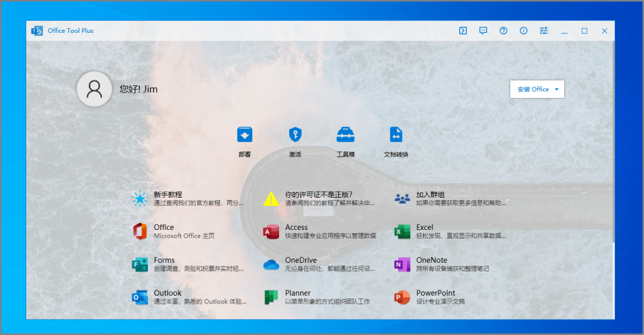This screenshot has height=335, width=644.
Task: Close the Office Tool Plus window
Action: click(605, 30)
